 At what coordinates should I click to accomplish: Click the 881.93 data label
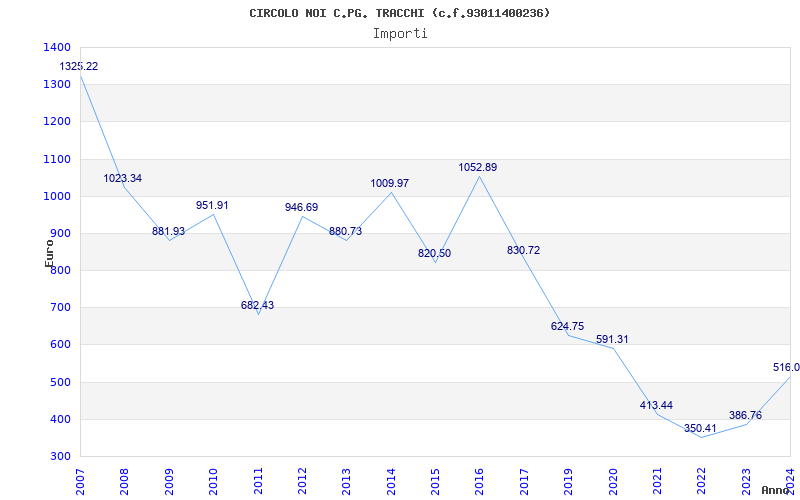point(168,231)
